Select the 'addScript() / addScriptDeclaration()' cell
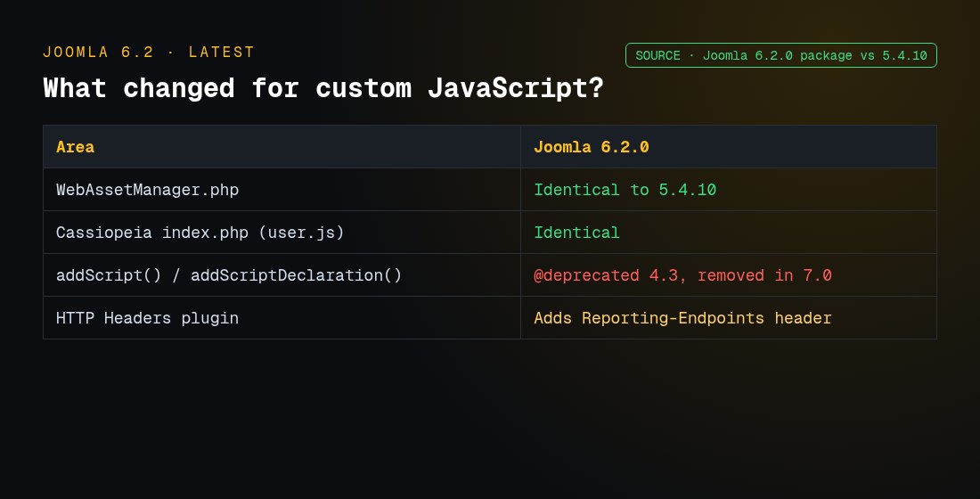The image size is (980, 499). [282, 275]
